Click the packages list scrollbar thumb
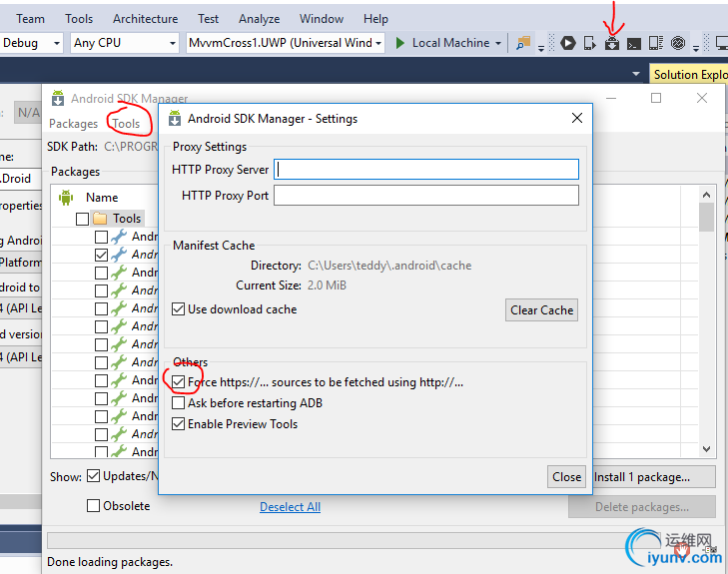728x574 pixels. 706,218
